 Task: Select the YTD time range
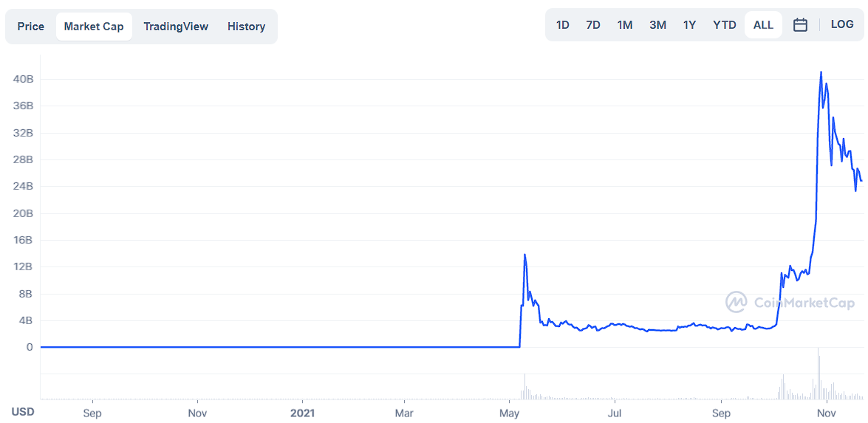725,25
